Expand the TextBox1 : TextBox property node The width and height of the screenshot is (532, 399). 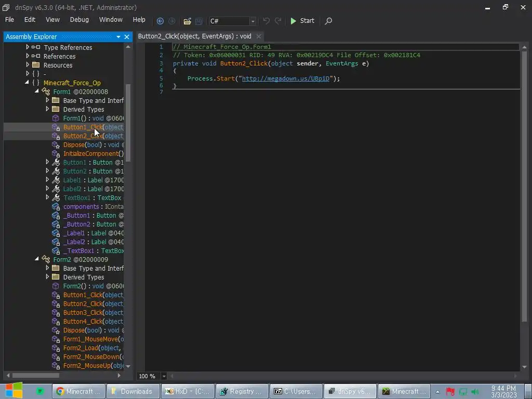coord(47,197)
